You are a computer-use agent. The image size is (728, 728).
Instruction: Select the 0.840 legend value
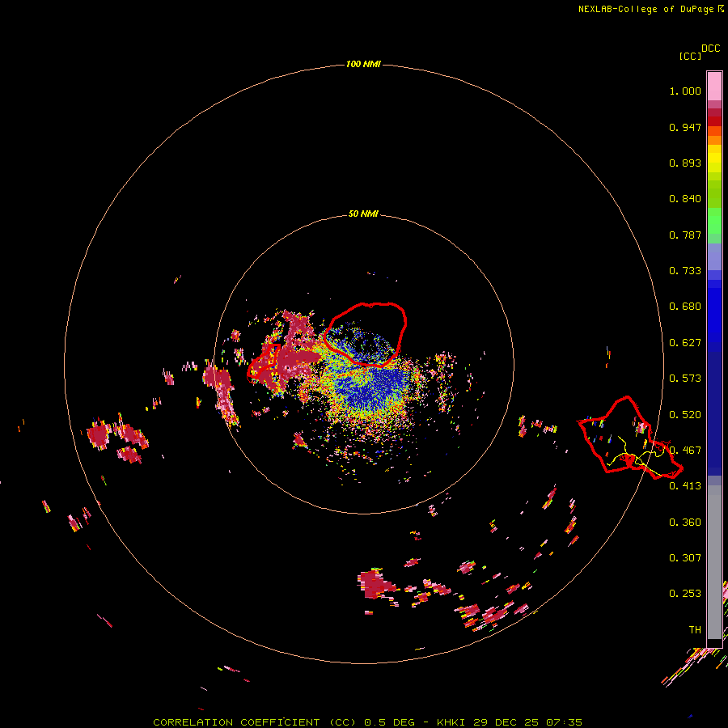(x=685, y=199)
